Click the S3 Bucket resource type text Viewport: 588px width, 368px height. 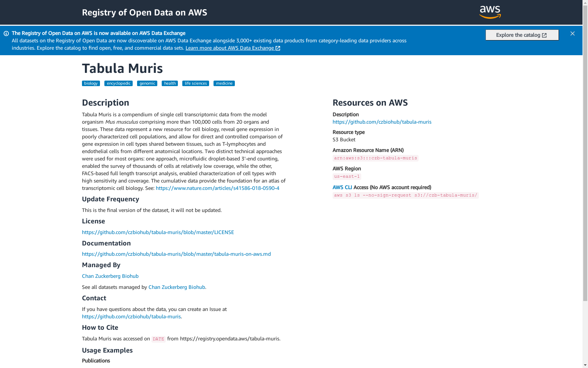(x=344, y=139)
